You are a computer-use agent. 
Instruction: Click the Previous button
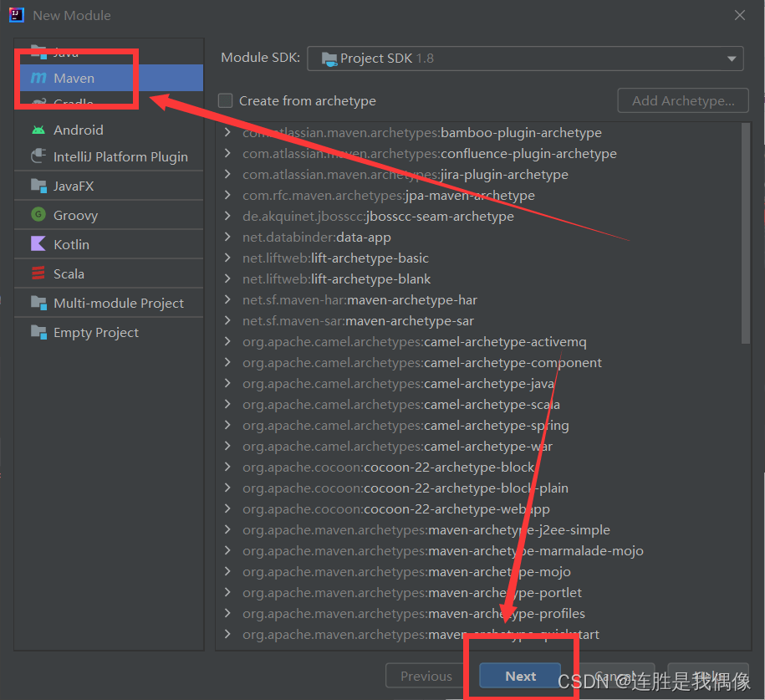(426, 676)
